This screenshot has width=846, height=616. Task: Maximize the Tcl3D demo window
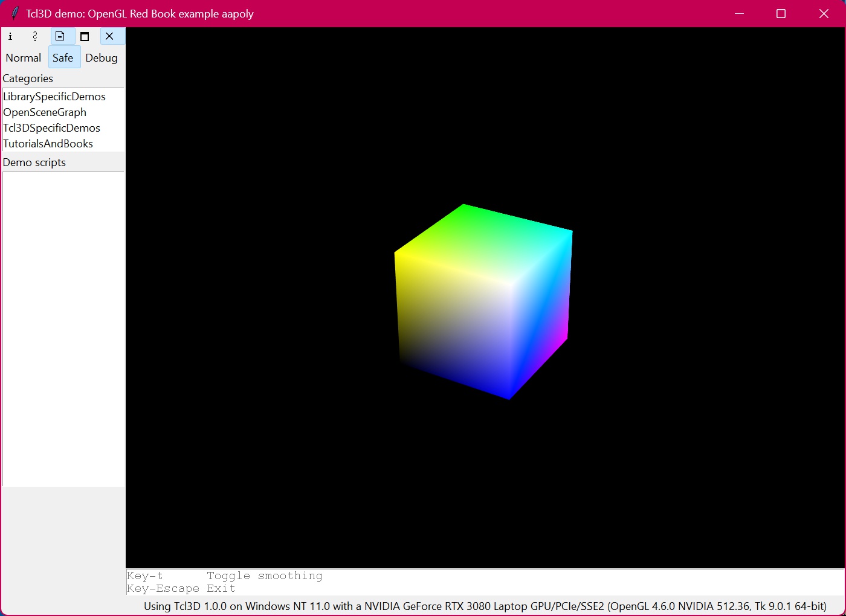[781, 13]
